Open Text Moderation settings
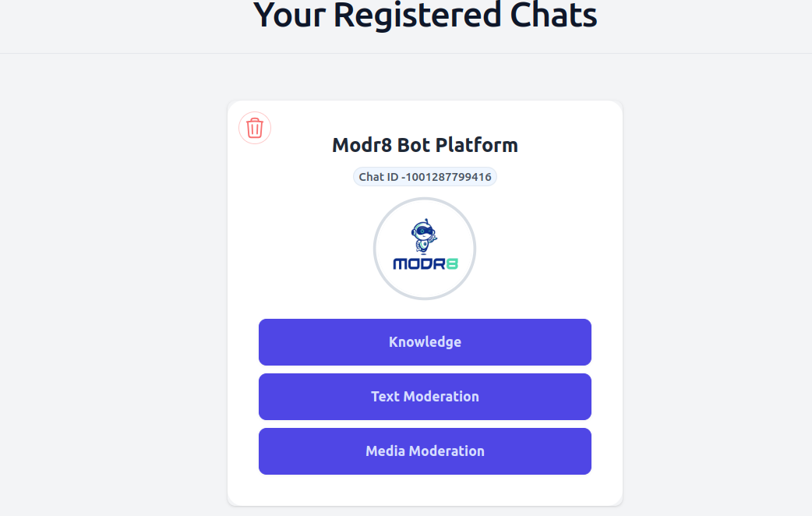 coord(425,397)
